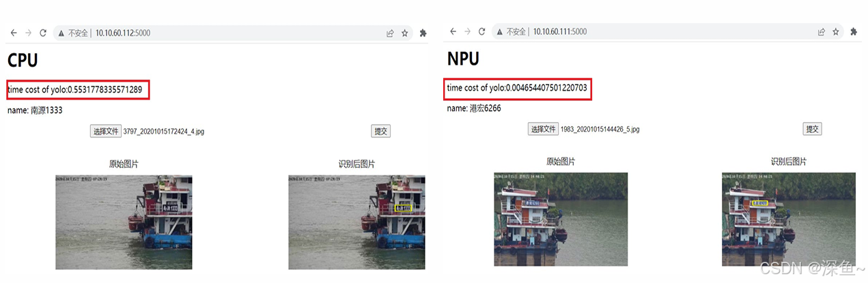This screenshot has height=283, width=868.
Task: Select time cost of yolo:0.5531778335571289 text
Action: [75, 89]
